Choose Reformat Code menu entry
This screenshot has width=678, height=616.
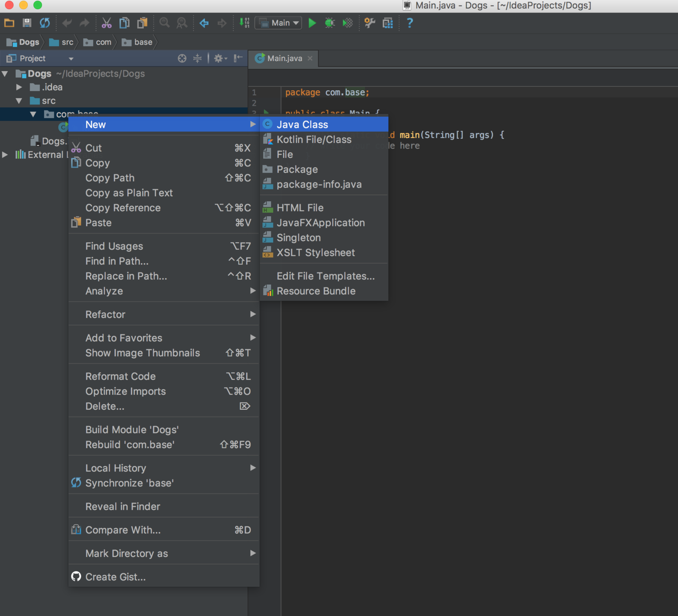[x=164, y=376]
